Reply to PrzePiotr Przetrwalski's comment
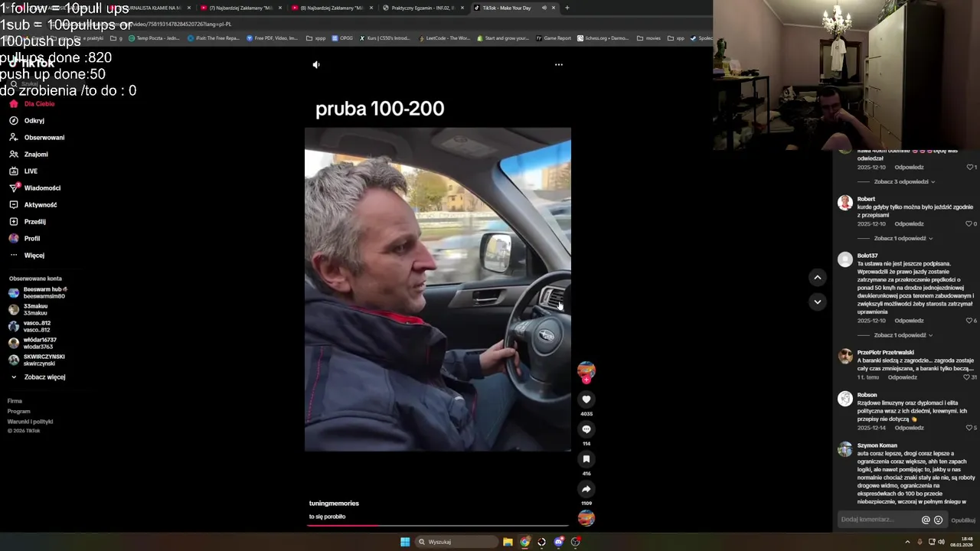The height and width of the screenshot is (551, 980). point(903,377)
